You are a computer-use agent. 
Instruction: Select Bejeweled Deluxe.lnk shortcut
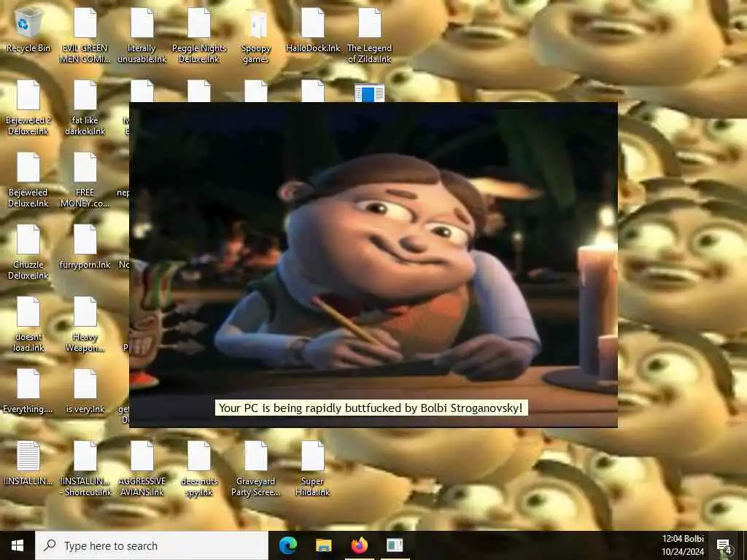click(x=28, y=181)
